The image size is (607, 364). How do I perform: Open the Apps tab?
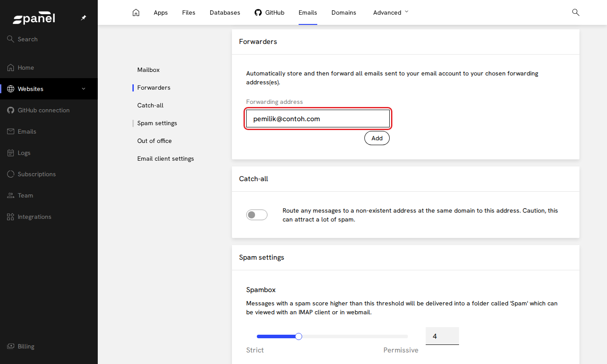point(161,12)
